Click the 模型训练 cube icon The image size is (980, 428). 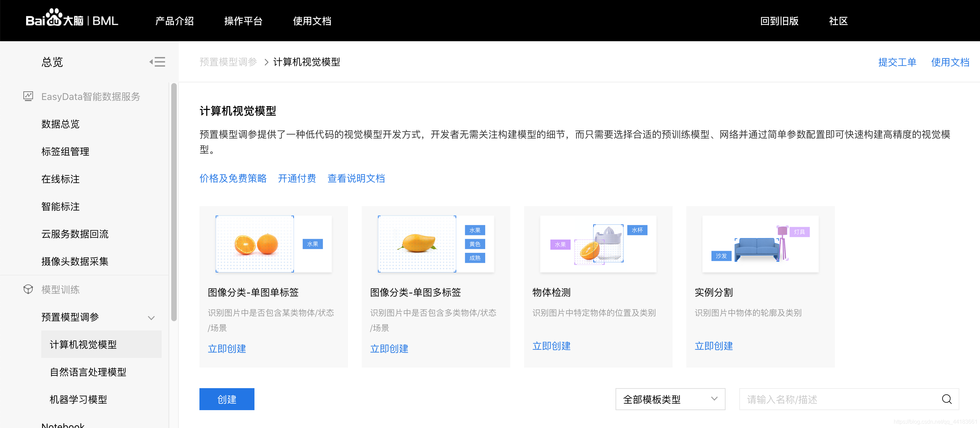[x=28, y=289]
